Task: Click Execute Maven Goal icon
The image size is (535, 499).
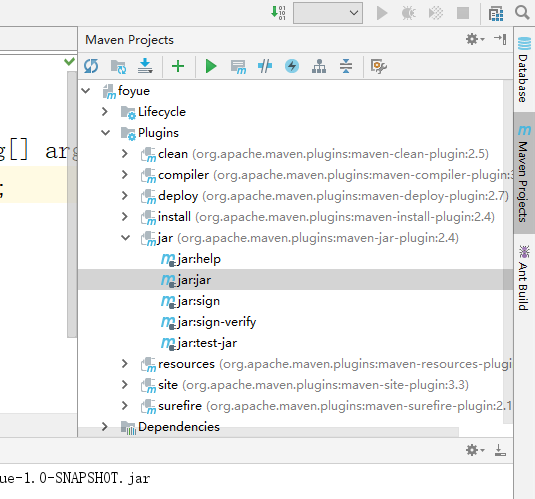Action: pos(238,67)
